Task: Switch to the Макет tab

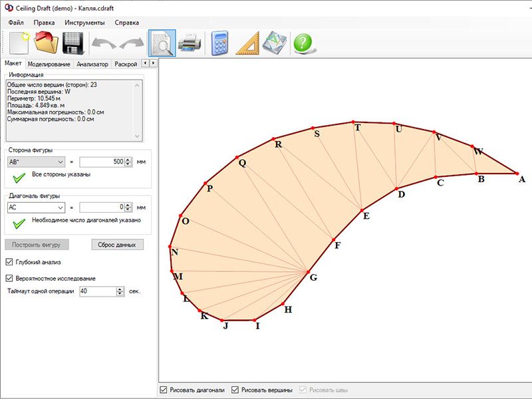Action: 13,63
